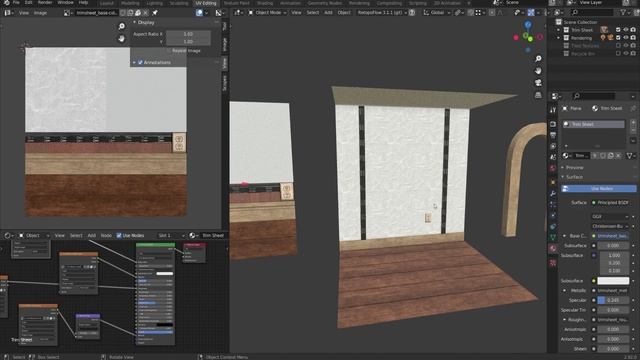
Task: Open the Scene properties tab icon
Action: (553, 157)
